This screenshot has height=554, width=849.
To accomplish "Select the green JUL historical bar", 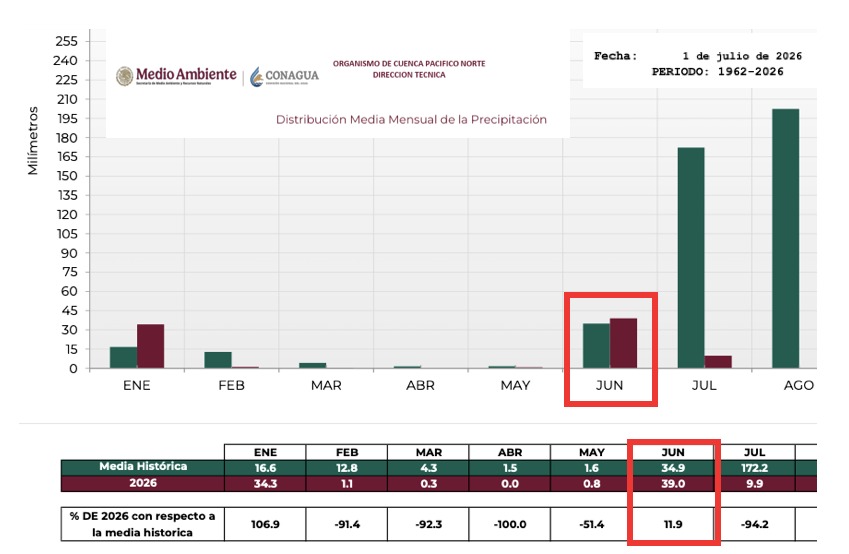I will click(691, 258).
